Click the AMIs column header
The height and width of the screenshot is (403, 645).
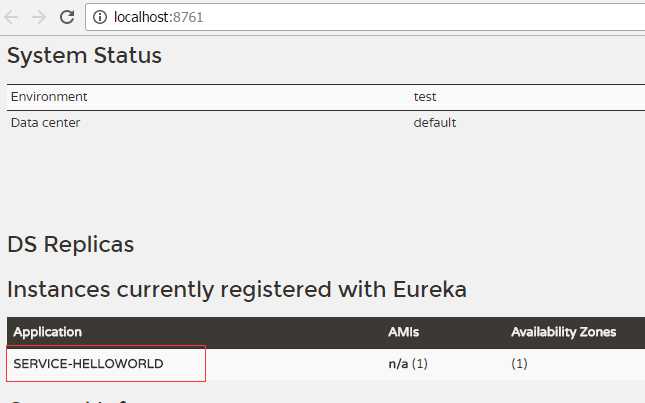402,332
